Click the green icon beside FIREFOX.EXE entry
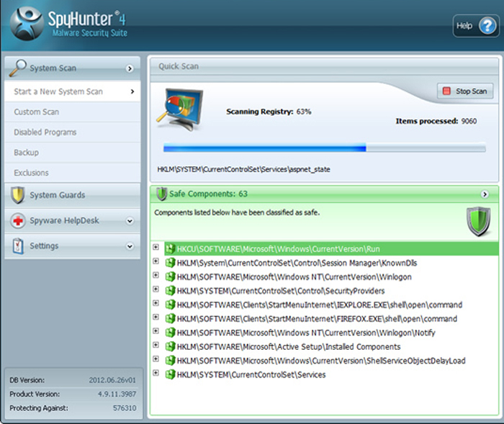The width and height of the screenshot is (504, 424). pyautogui.click(x=170, y=319)
